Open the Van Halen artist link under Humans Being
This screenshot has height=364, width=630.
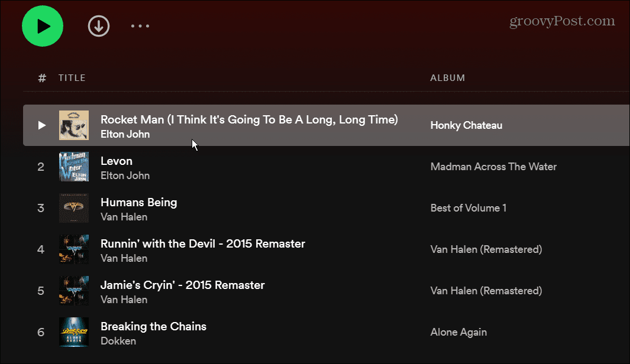[124, 217]
